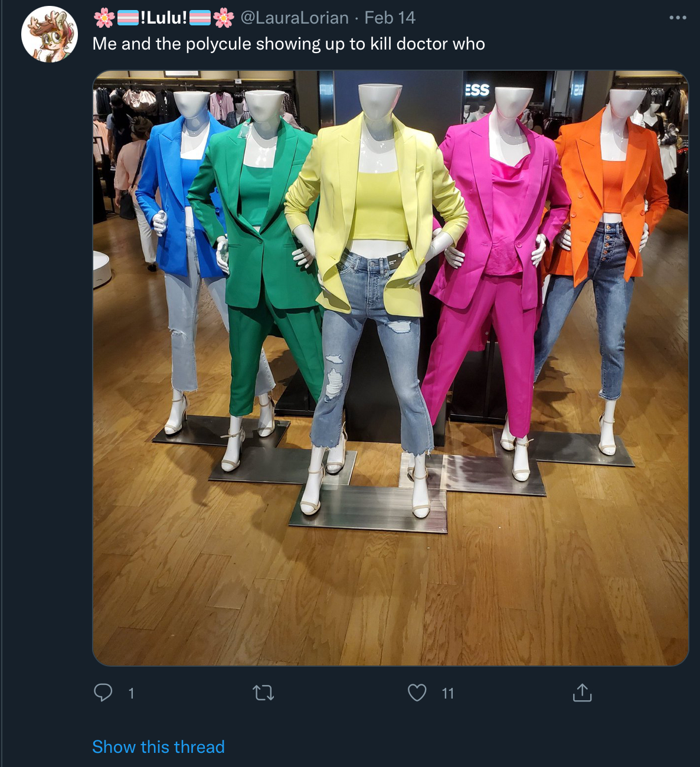The image size is (700, 767).
Task: Click the like count number 11
Action: pos(448,693)
